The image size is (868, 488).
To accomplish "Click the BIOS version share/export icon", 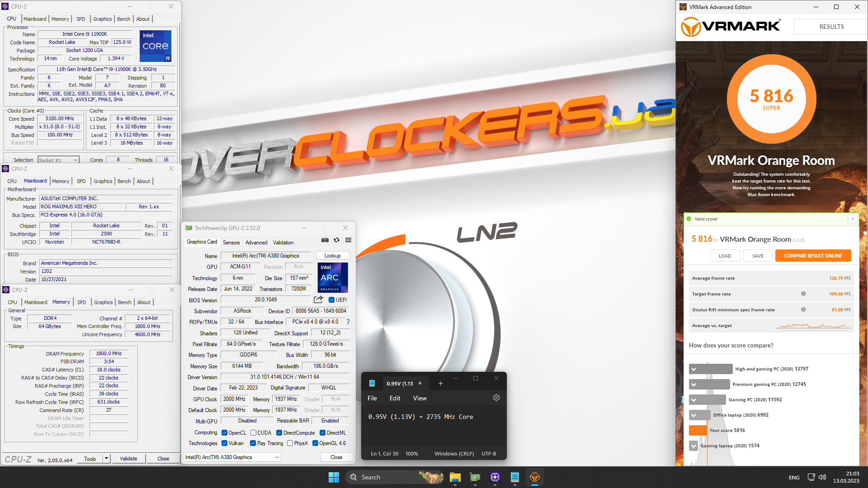I will point(319,300).
